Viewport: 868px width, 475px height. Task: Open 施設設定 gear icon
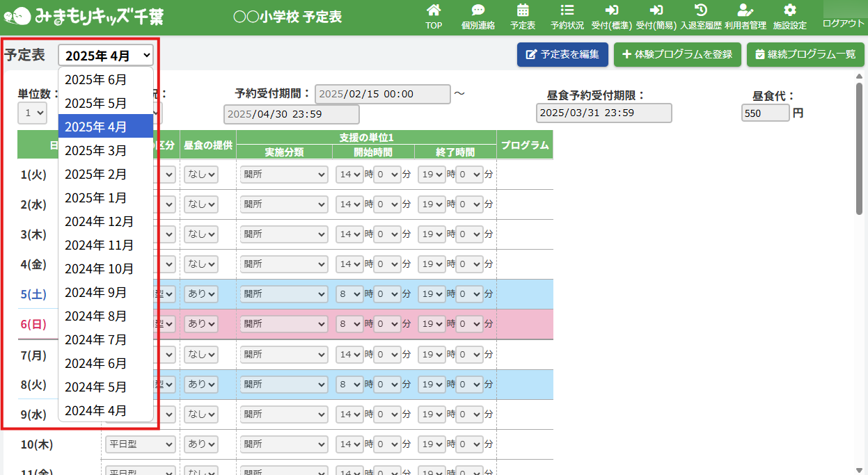click(789, 11)
